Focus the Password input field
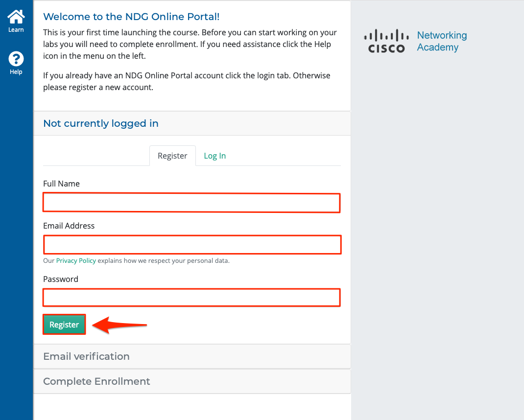Image resolution: width=524 pixels, height=420 pixels. point(191,297)
